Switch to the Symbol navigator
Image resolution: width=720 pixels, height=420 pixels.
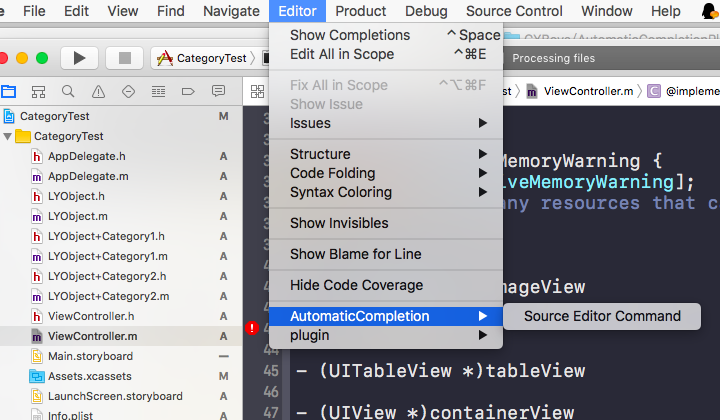(38, 91)
